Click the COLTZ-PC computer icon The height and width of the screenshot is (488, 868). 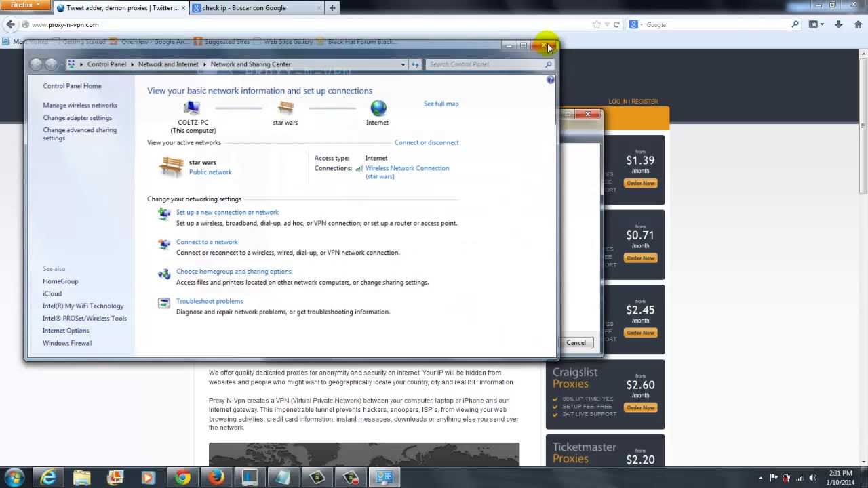tap(192, 108)
